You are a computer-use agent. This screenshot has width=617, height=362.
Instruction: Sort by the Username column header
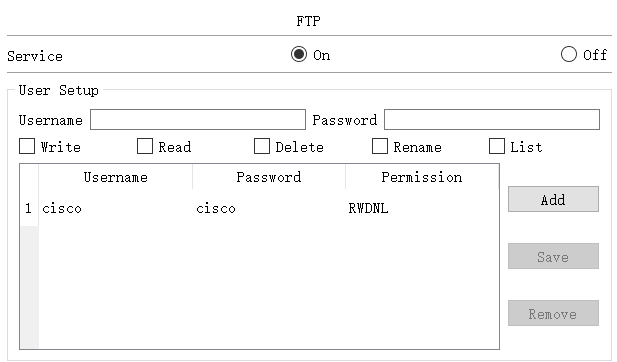coord(116,177)
